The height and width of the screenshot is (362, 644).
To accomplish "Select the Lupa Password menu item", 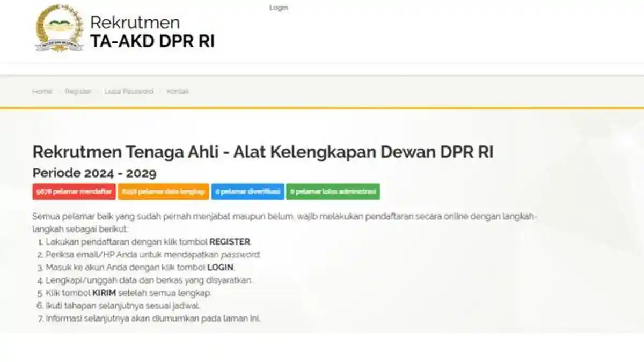I will (x=129, y=91).
